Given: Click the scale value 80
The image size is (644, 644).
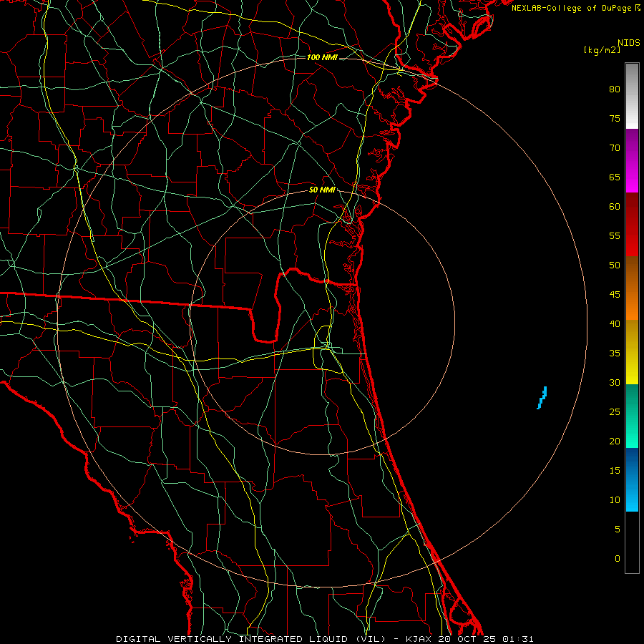Looking at the screenshot, I should pos(615,89).
